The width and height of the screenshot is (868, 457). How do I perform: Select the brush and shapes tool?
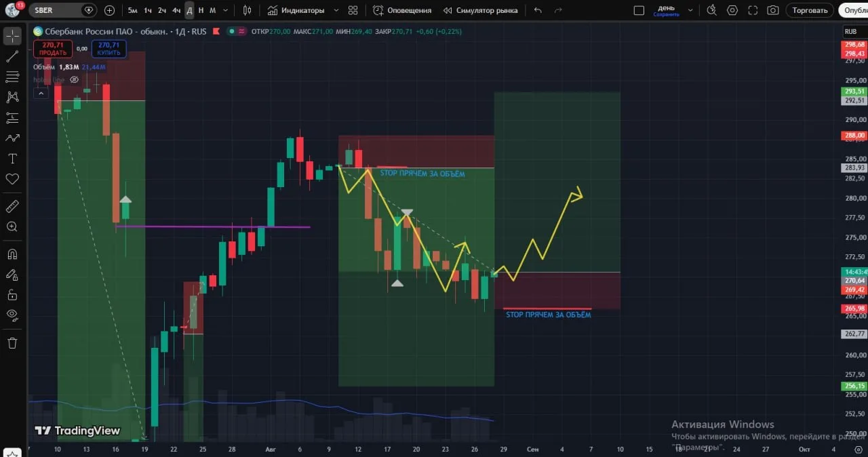(12, 138)
